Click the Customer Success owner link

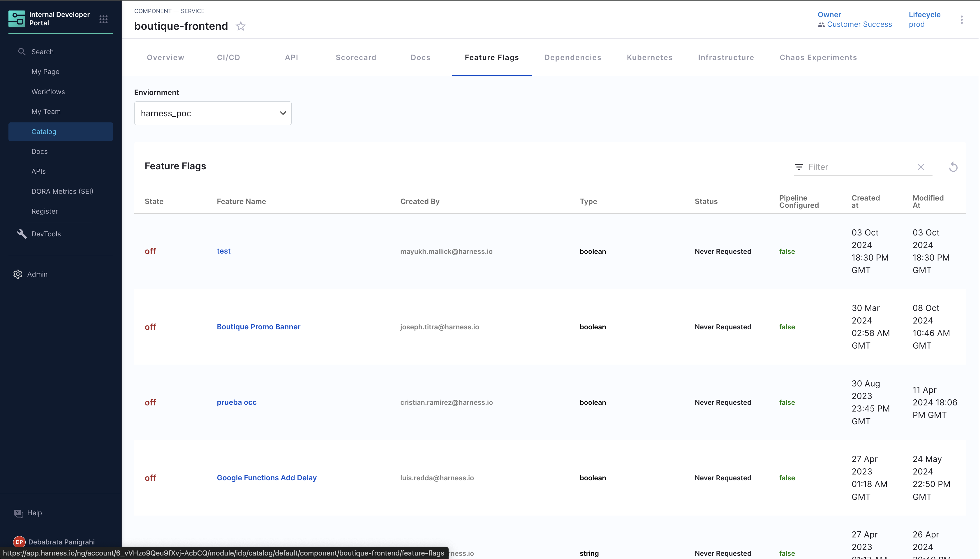(x=859, y=24)
